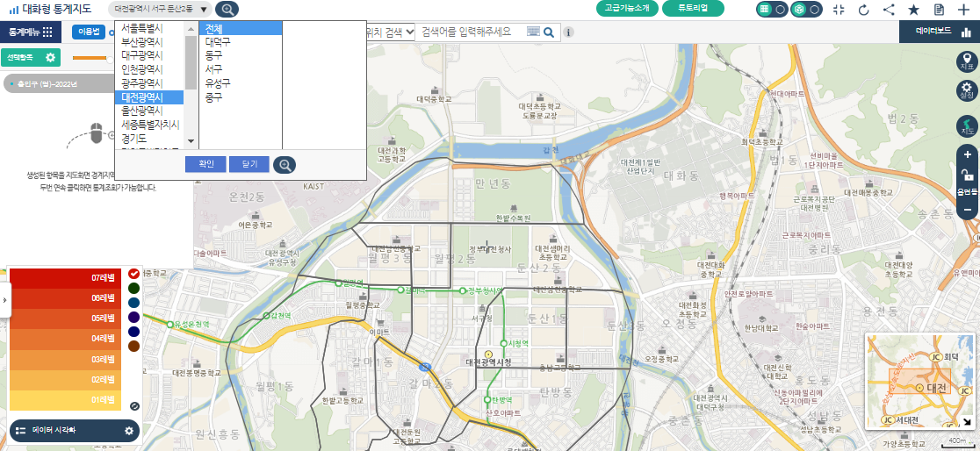
Task: Open the 위치 검색 type dropdown
Action: pyautogui.click(x=389, y=32)
